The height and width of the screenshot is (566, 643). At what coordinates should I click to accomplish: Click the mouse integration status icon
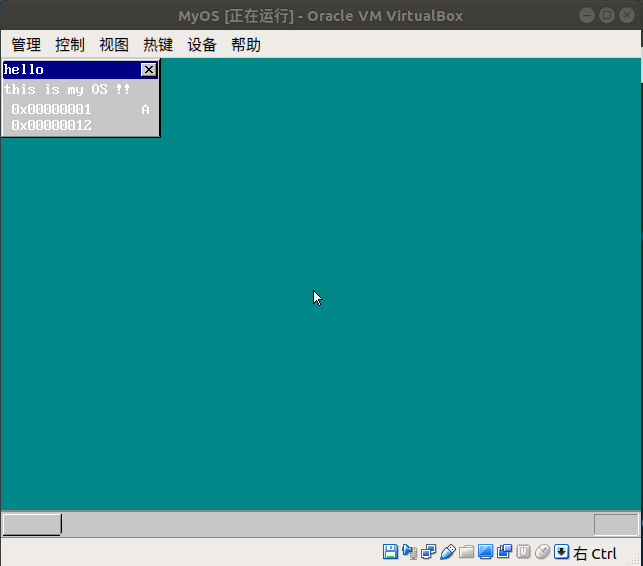(542, 552)
